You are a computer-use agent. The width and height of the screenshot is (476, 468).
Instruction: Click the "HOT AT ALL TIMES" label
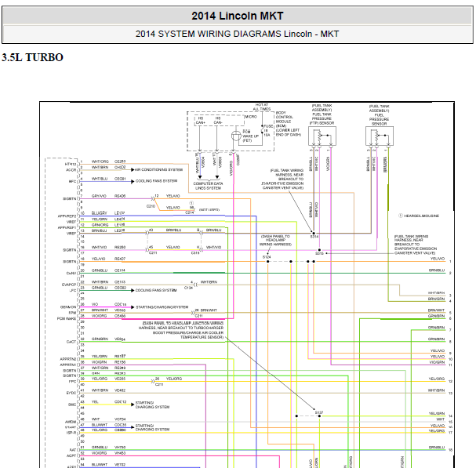point(262,107)
